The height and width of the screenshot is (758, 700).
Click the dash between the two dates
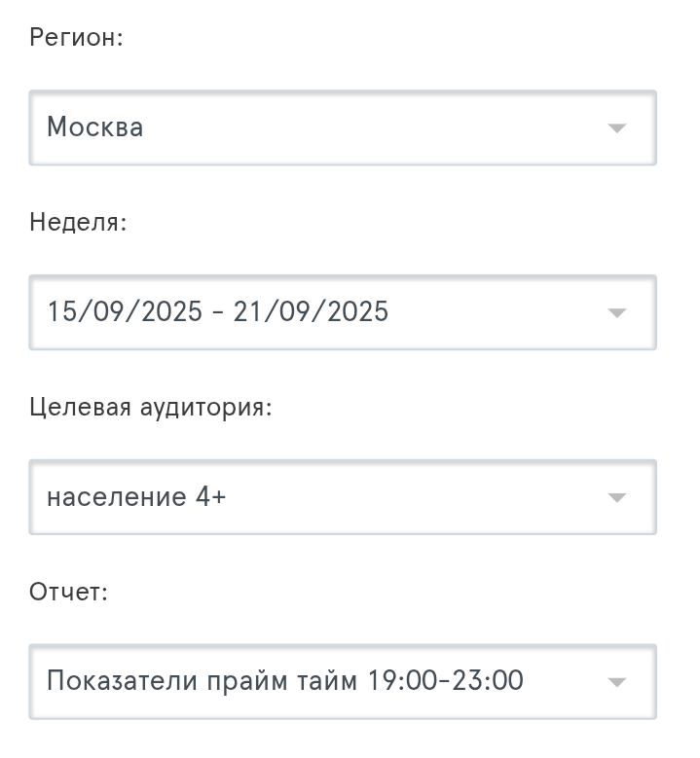[x=218, y=313]
